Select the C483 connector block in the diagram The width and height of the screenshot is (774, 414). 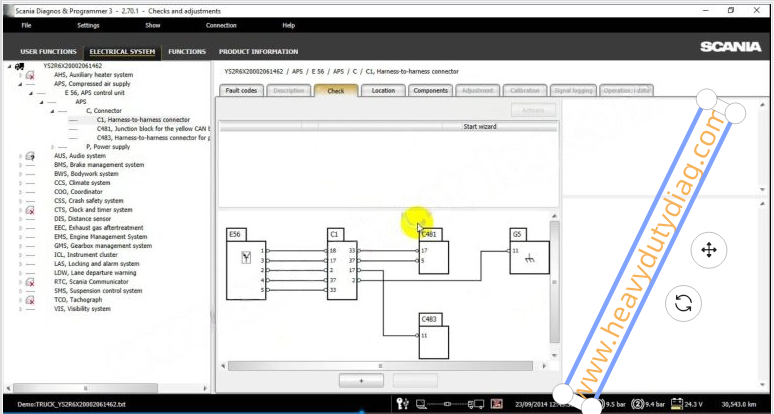tap(433, 342)
